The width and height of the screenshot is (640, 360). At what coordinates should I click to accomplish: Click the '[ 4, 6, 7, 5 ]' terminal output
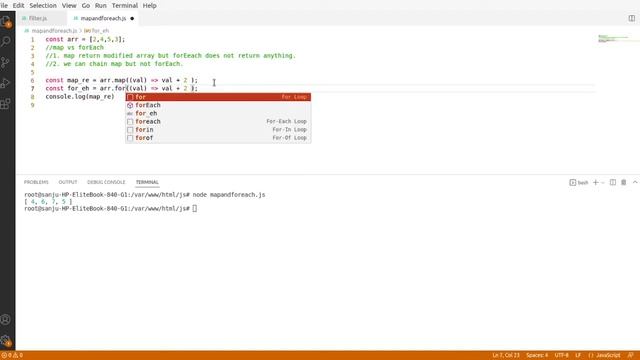48,202
